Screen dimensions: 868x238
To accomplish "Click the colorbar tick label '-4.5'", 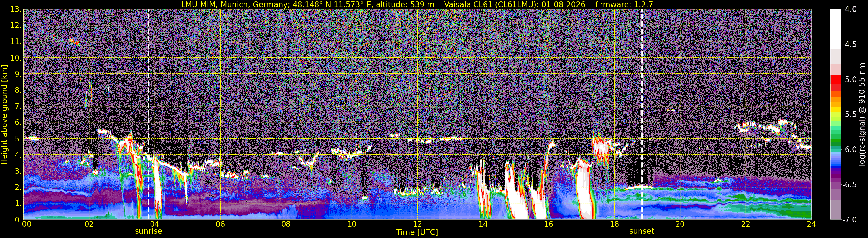I will [850, 44].
